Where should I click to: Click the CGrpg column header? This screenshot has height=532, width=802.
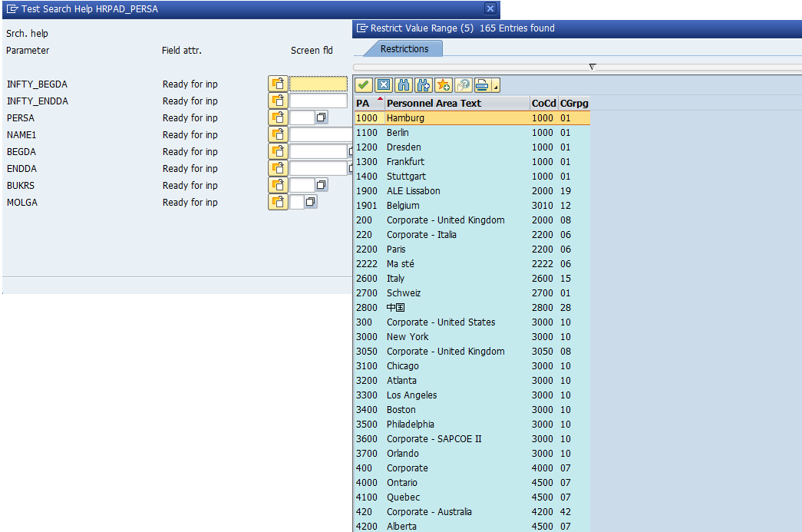[574, 104]
